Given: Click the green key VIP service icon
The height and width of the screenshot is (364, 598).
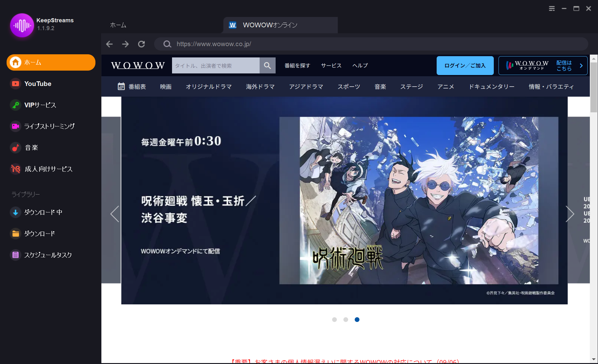Looking at the screenshot, I should coord(15,105).
